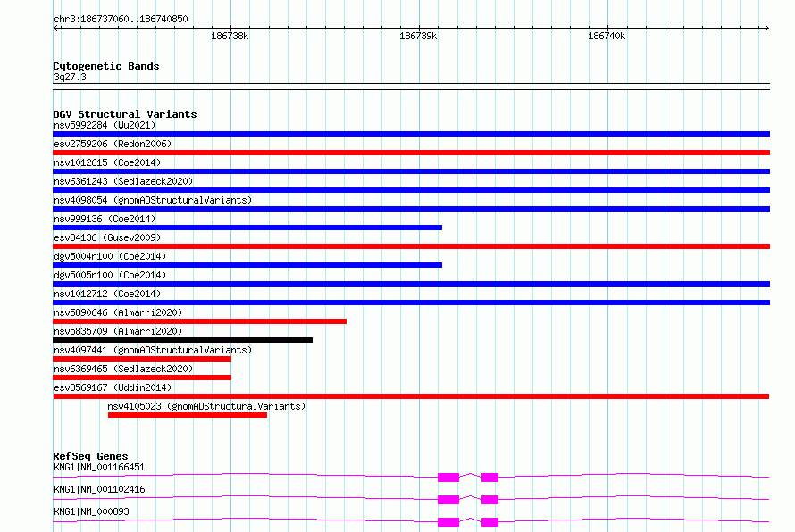This screenshot has height=532, width=795.
Task: Click the 186740k ruler marker
Action: pos(607,36)
